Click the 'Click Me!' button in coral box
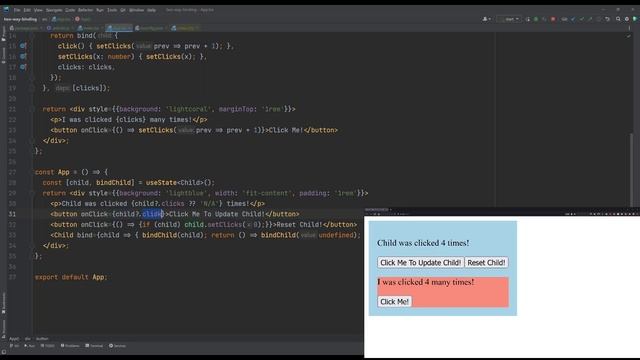 tap(394, 302)
